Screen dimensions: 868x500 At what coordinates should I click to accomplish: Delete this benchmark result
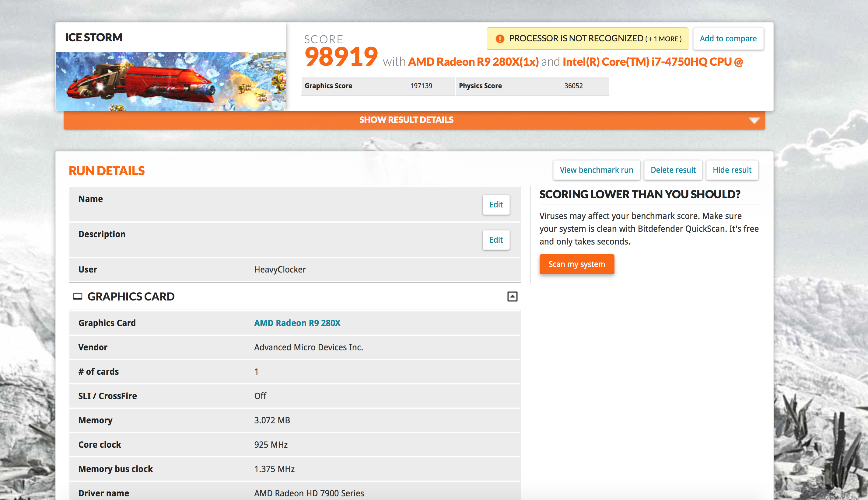point(673,170)
